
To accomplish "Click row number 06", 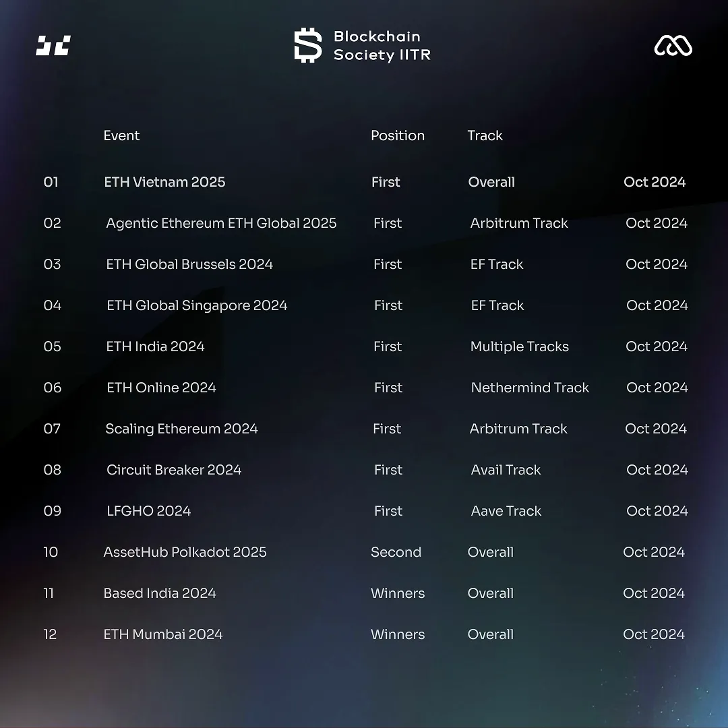I will [x=53, y=388].
